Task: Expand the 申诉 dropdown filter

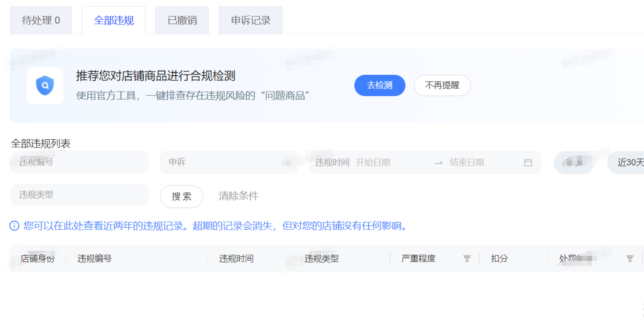Action: click(x=228, y=162)
